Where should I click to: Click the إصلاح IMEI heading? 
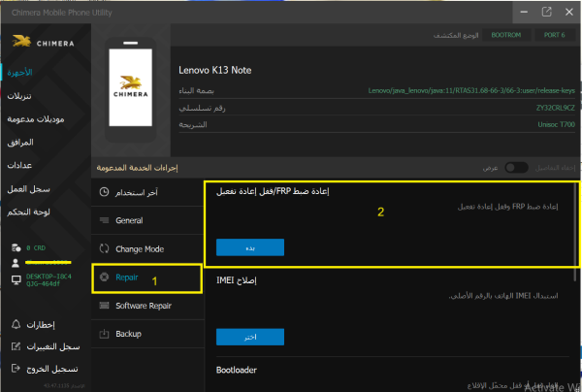pyautogui.click(x=237, y=280)
